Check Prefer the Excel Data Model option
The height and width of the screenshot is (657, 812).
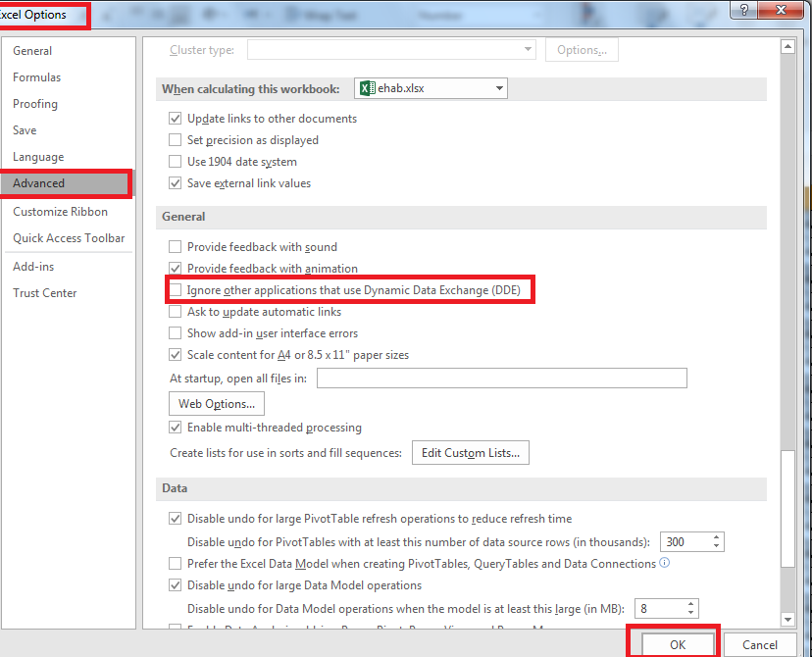[175, 563]
